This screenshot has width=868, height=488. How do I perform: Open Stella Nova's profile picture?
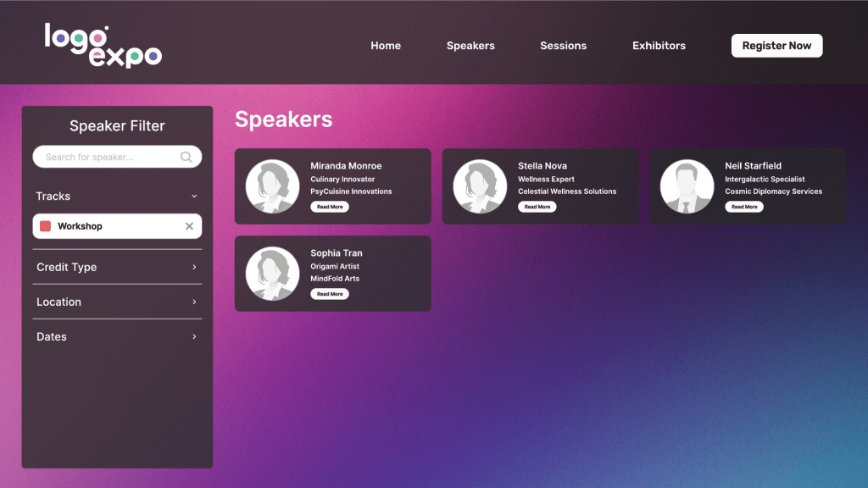coord(480,186)
